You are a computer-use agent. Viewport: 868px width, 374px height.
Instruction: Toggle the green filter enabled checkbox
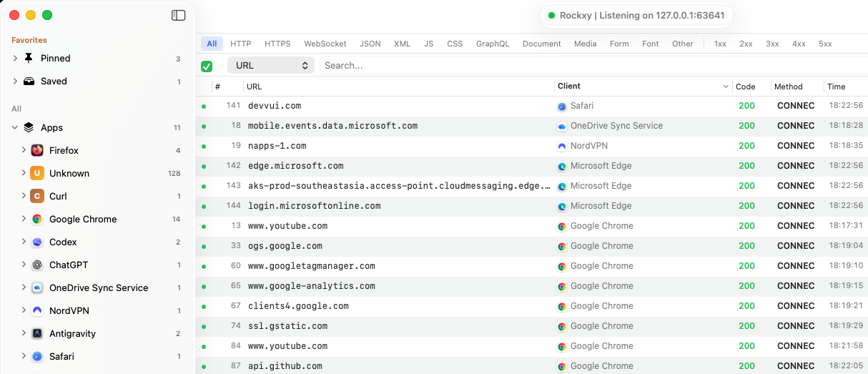coord(207,66)
